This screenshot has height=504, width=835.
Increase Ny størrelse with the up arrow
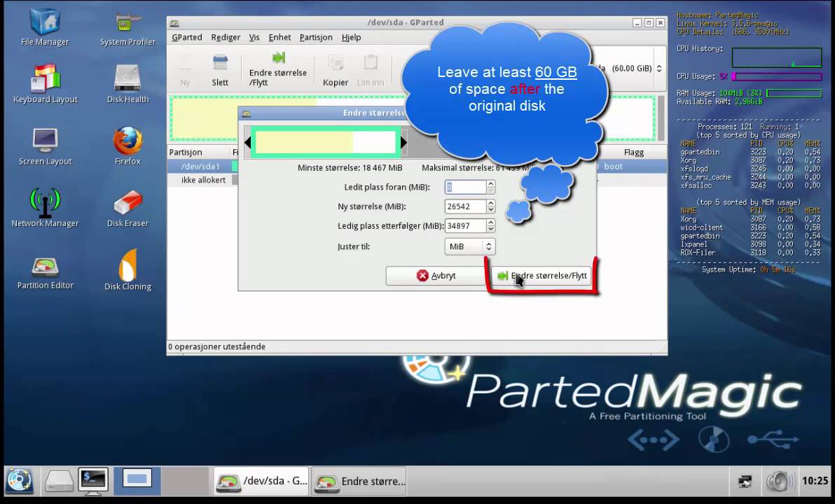(x=491, y=202)
